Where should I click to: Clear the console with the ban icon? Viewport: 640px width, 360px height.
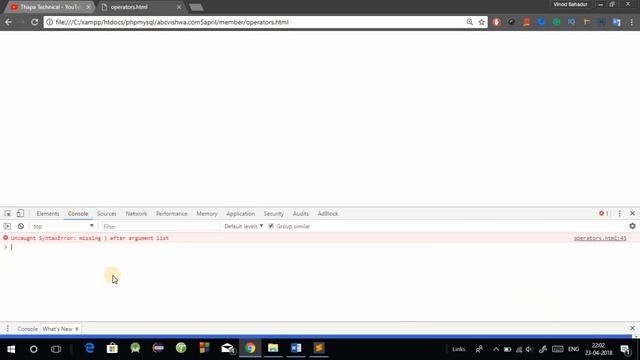(x=21, y=226)
